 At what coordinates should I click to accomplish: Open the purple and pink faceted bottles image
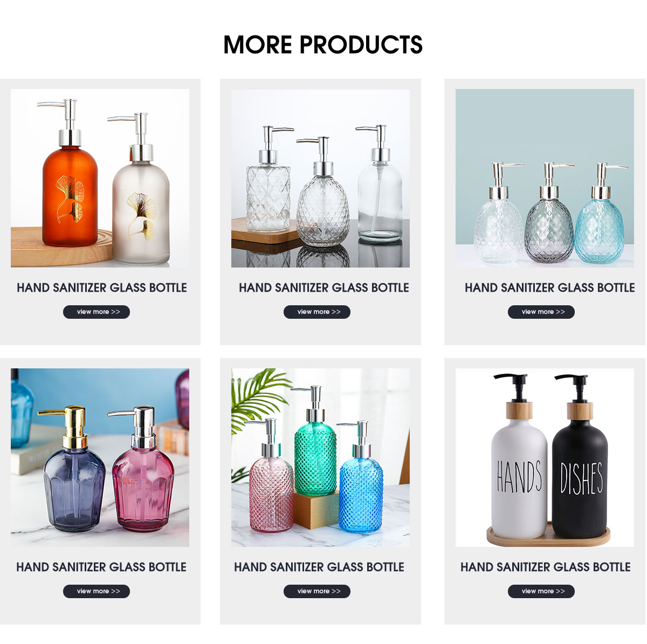coord(100,457)
